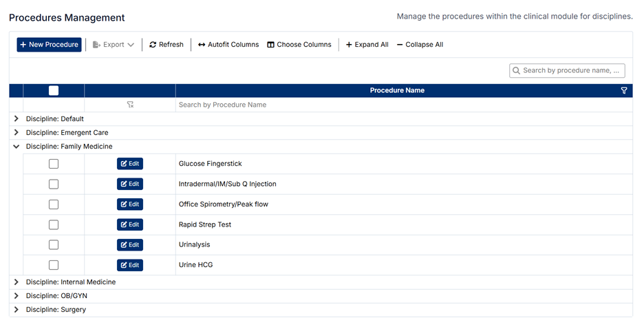Click the Procedure Name column filter icon
Screen dimensions: 644x327
[x=624, y=91]
